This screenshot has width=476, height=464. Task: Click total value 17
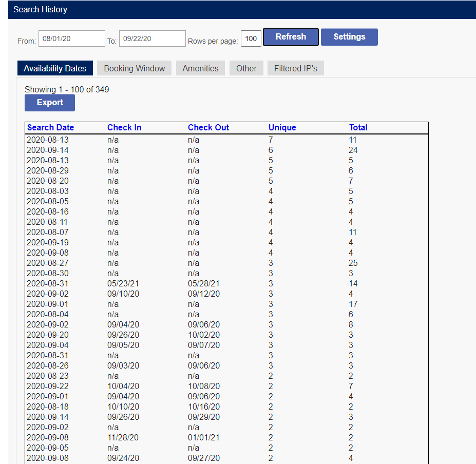(x=353, y=304)
